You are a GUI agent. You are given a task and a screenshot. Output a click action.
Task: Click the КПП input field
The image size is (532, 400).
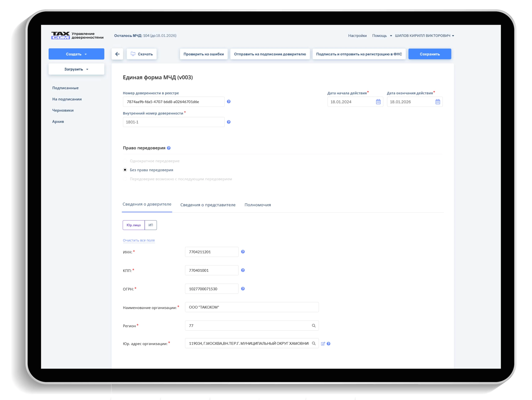(212, 270)
